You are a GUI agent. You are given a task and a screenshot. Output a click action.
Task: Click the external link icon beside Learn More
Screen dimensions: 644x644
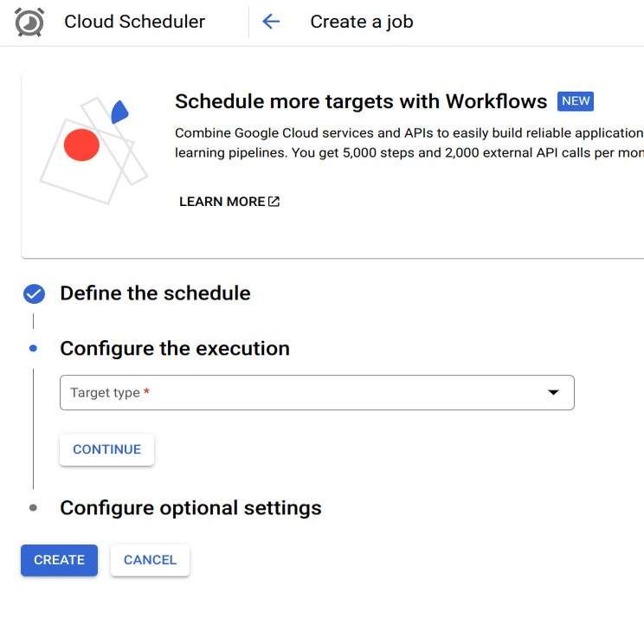(x=274, y=202)
